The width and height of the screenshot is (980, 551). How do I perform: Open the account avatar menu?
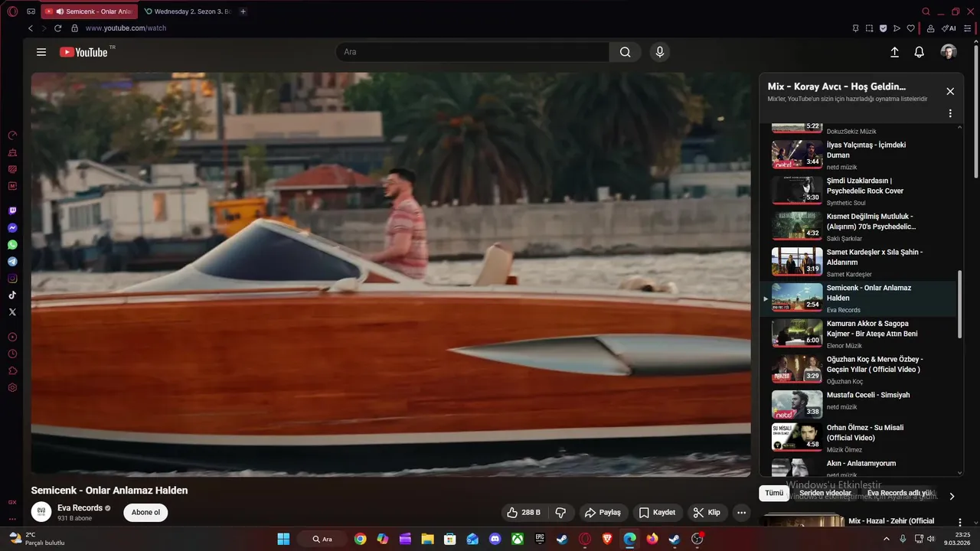click(949, 52)
